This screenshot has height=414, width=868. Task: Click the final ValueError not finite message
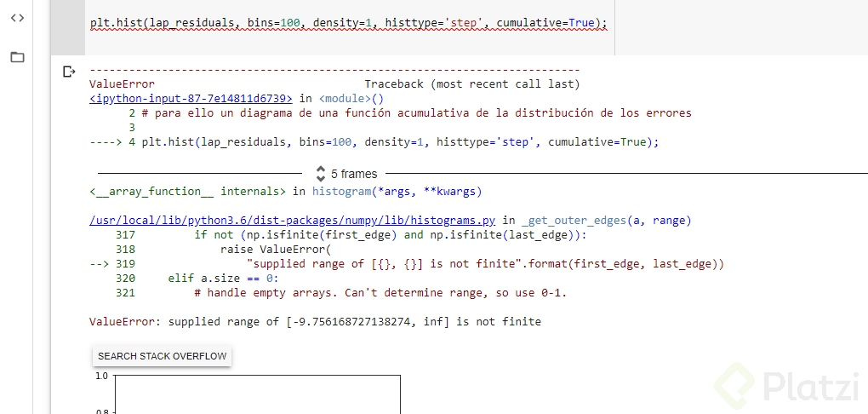pyautogui.click(x=315, y=321)
